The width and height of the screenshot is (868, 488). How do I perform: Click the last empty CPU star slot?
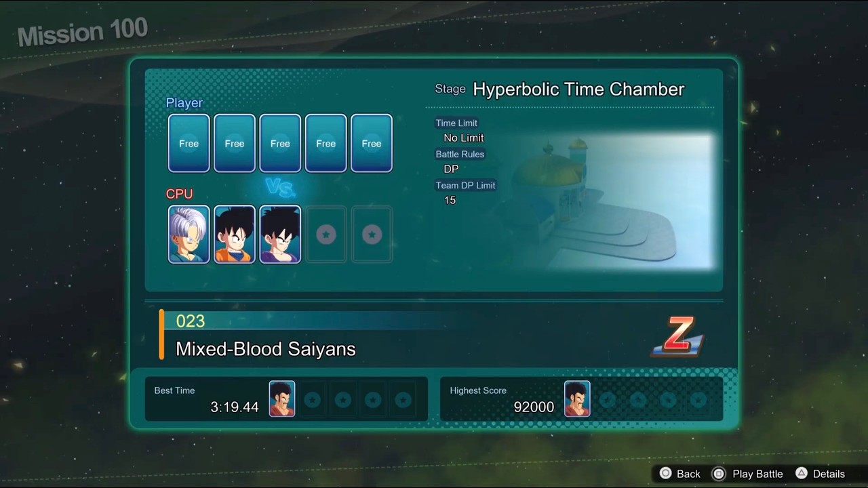372,234
